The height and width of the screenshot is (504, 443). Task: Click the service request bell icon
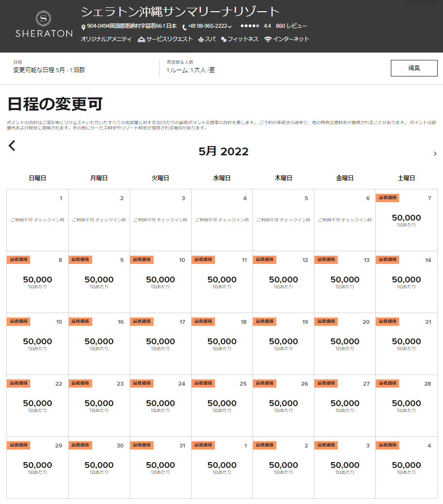[x=141, y=39]
